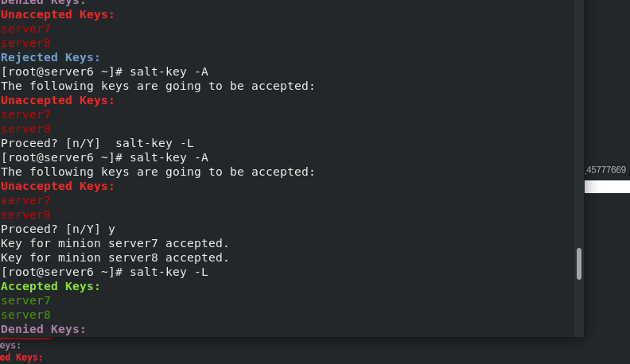Screen dimensions: 630x364
Task: Click the Proceed prompt followed by salt-key -L
Action: point(97,143)
